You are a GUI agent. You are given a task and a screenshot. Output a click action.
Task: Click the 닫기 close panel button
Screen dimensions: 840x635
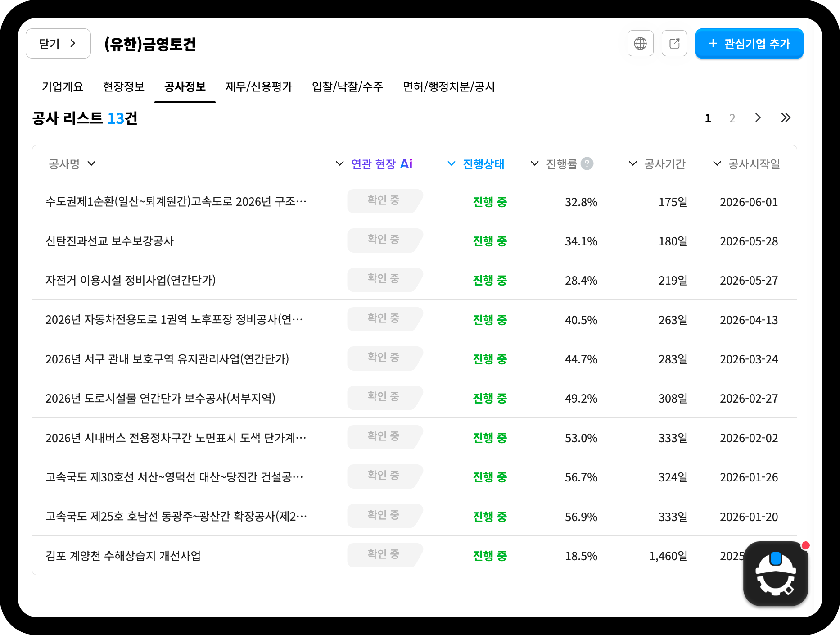[x=58, y=44]
